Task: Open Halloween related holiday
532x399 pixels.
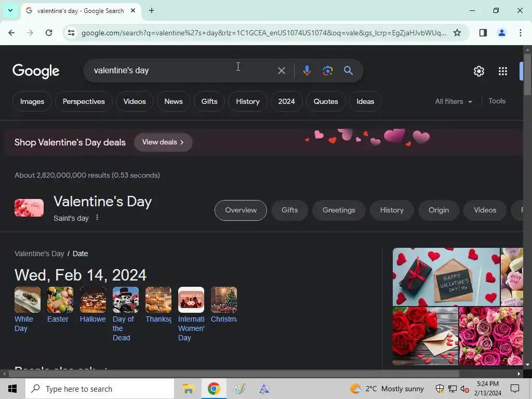Action: pos(92,305)
